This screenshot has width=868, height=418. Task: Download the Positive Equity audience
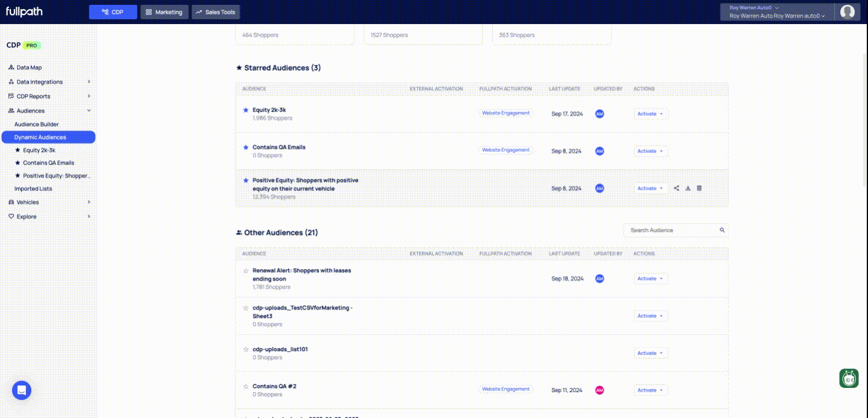688,188
